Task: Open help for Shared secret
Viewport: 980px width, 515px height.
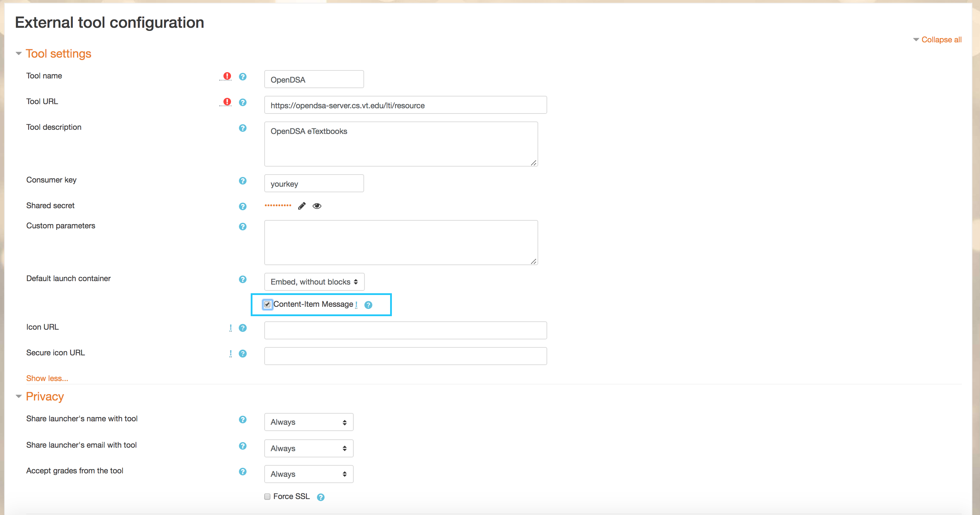Action: coord(243,206)
